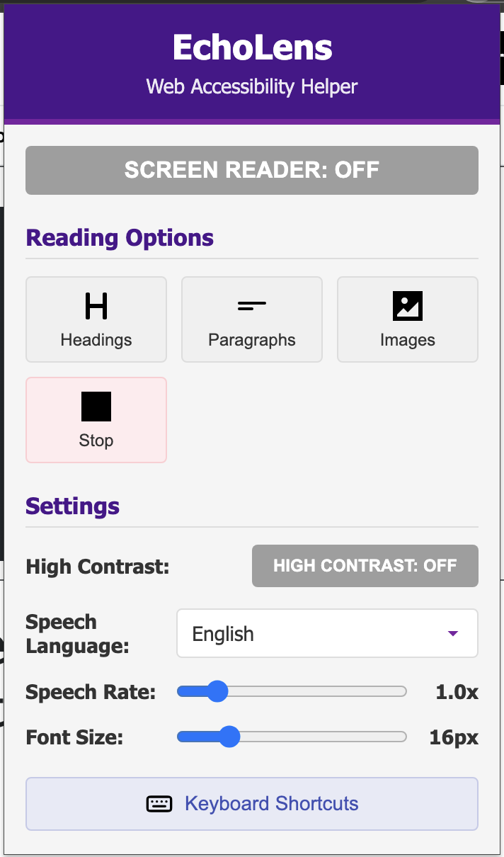Click the Speech Rate slider handle
This screenshot has height=857, width=504.
point(217,691)
